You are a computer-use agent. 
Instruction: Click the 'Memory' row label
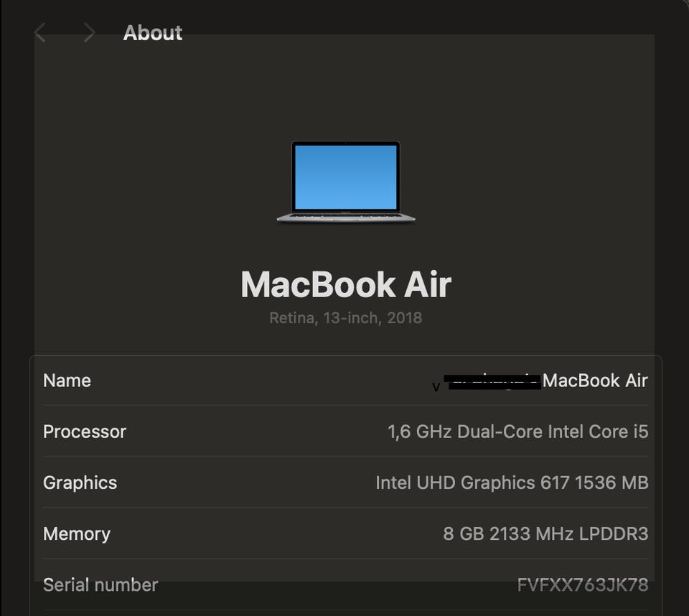point(77,533)
